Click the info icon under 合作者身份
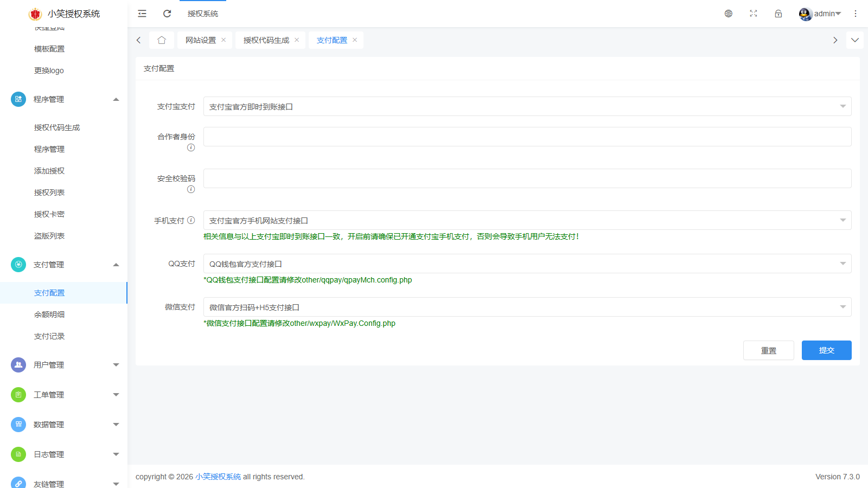Viewport: 868px width, 488px height. (x=191, y=147)
